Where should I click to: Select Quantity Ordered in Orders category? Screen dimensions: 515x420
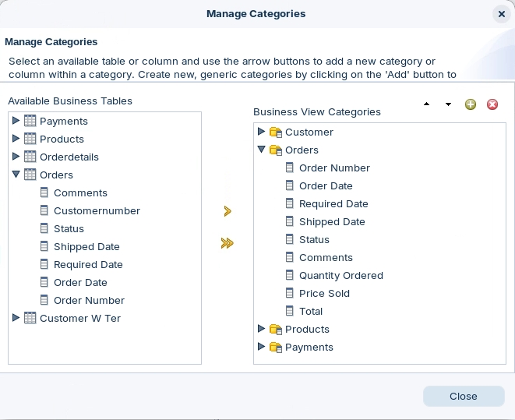point(340,275)
